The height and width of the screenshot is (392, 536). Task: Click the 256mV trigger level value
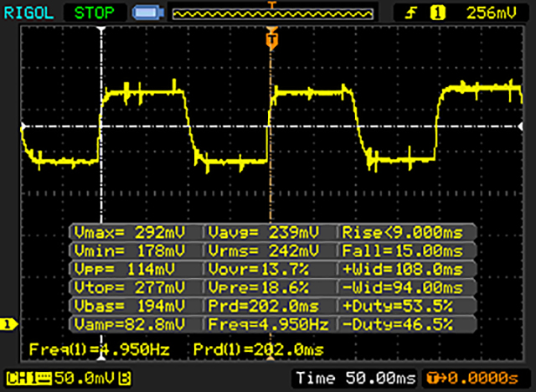(x=492, y=13)
